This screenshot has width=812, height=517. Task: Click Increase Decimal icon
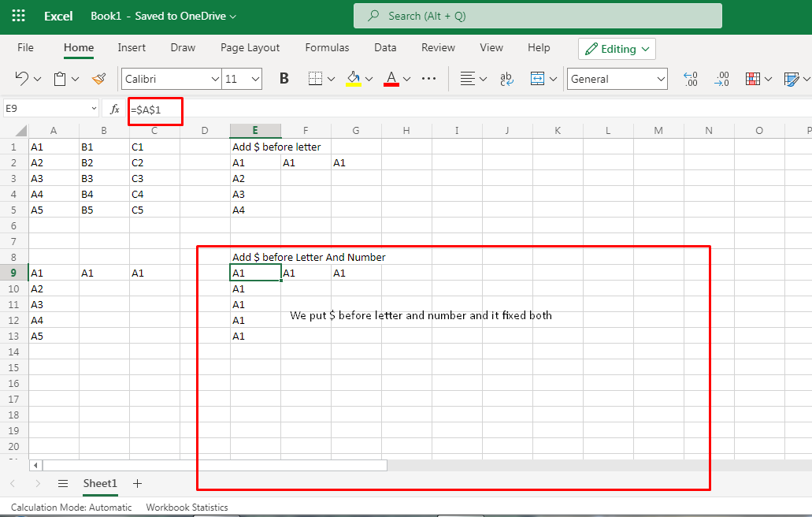[722, 79]
